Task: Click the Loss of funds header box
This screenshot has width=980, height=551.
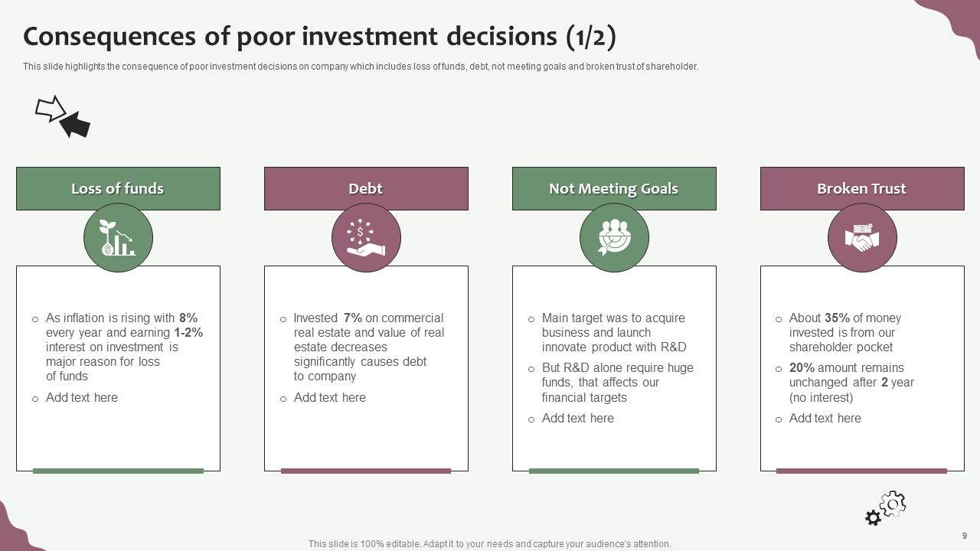Action: (x=118, y=188)
